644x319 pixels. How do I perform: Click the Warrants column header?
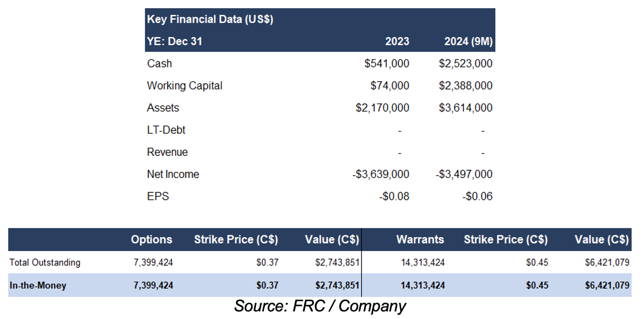(x=420, y=240)
